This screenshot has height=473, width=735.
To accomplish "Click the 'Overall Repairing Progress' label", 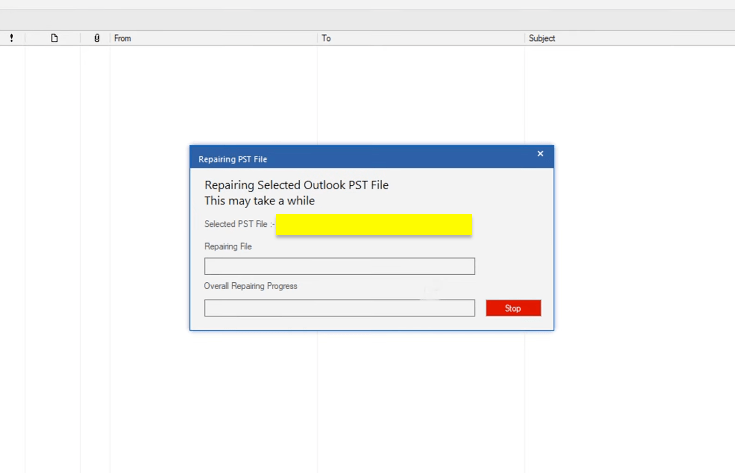I will coord(250,286).
